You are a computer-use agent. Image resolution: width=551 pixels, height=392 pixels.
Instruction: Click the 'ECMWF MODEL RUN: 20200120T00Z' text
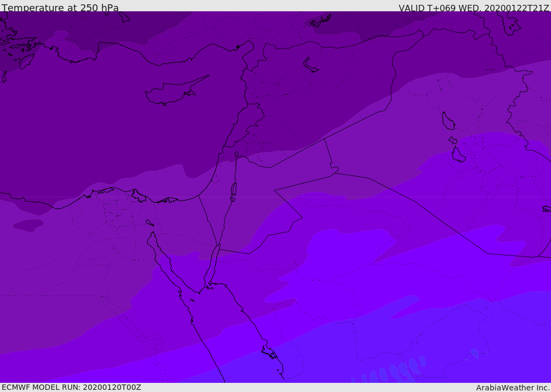(72, 387)
